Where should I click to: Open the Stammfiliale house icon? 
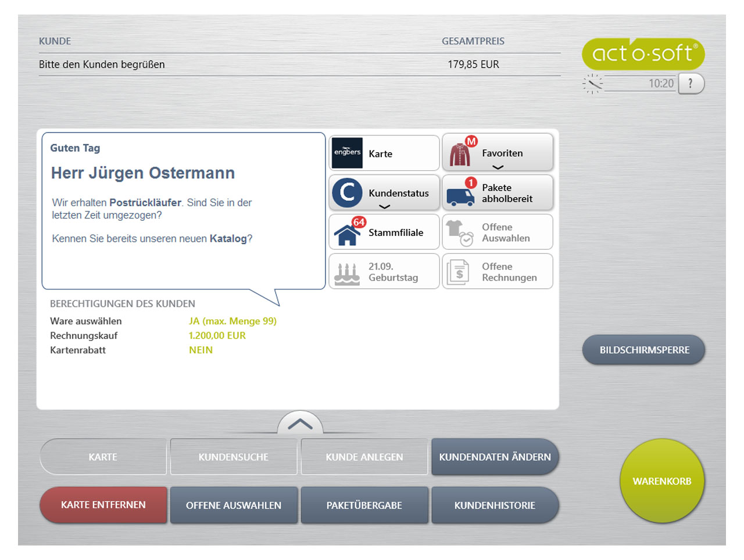pos(347,233)
